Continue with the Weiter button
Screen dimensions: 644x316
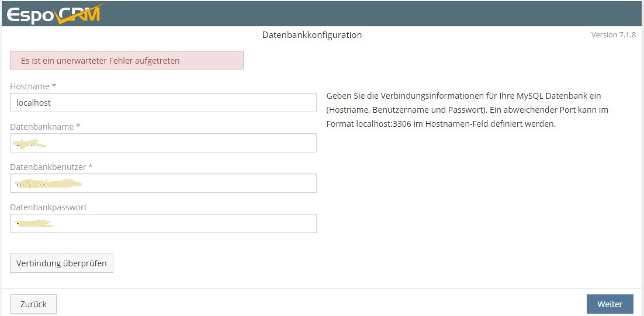point(610,304)
